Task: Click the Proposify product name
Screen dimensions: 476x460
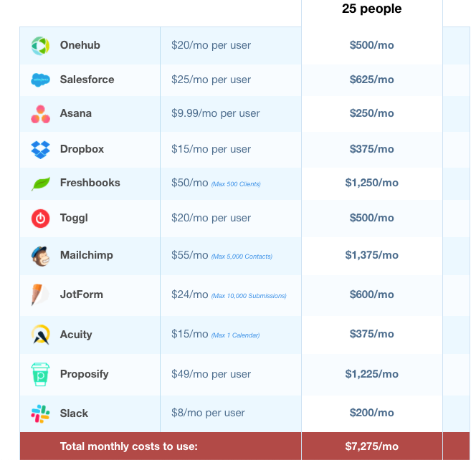Action: point(85,374)
